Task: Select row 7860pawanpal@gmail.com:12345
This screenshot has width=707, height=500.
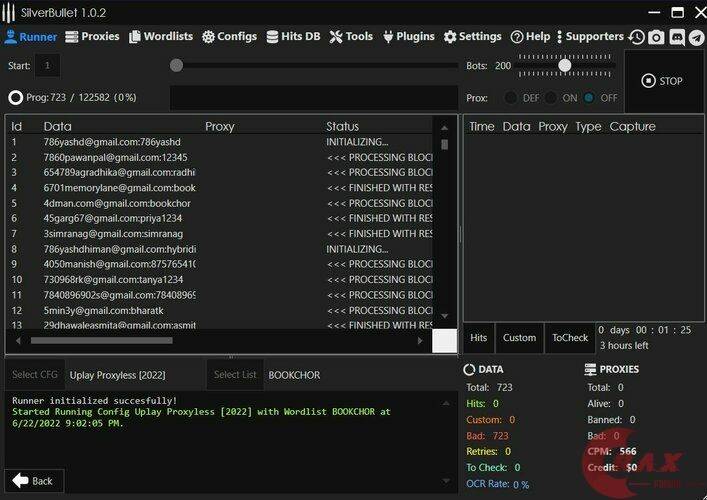Action: click(x=221, y=157)
